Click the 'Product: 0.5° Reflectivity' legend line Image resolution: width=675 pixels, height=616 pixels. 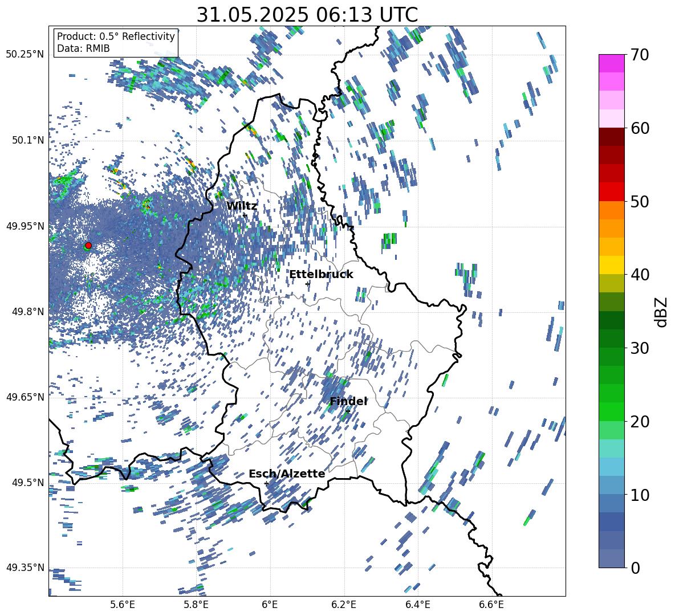116,36
